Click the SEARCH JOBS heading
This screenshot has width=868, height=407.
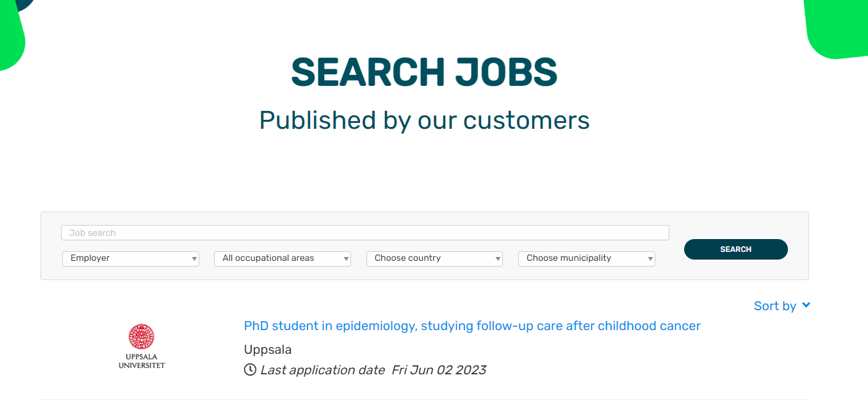click(424, 72)
